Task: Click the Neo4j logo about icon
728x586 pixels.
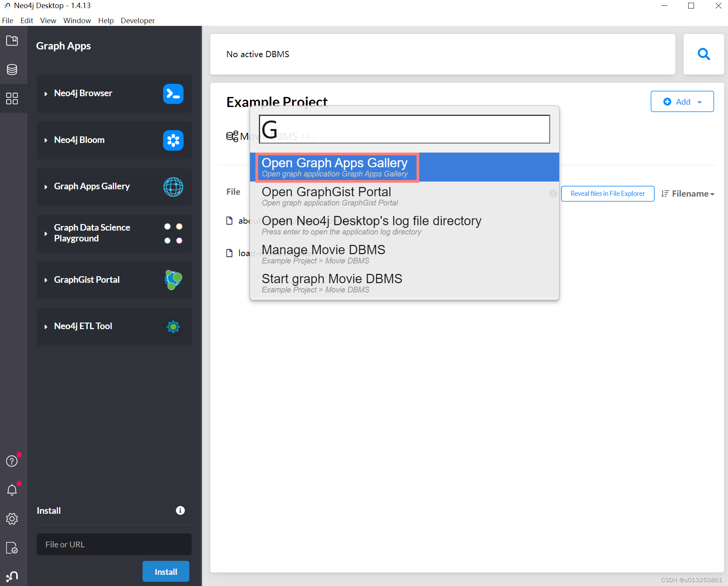Action: pos(12,576)
